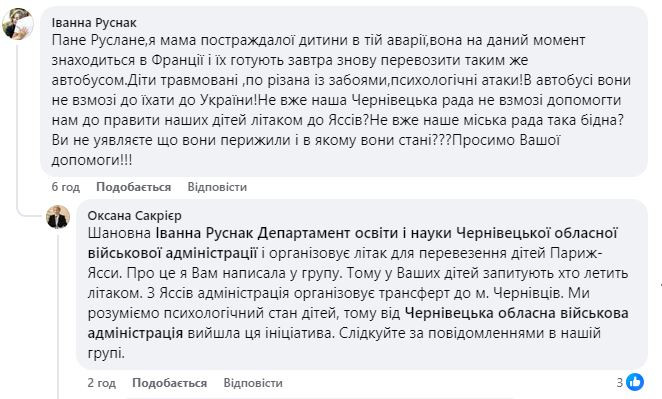This screenshot has width=662, height=399.
Task: Open the 2 год timestamp link
Action: pyautogui.click(x=101, y=383)
